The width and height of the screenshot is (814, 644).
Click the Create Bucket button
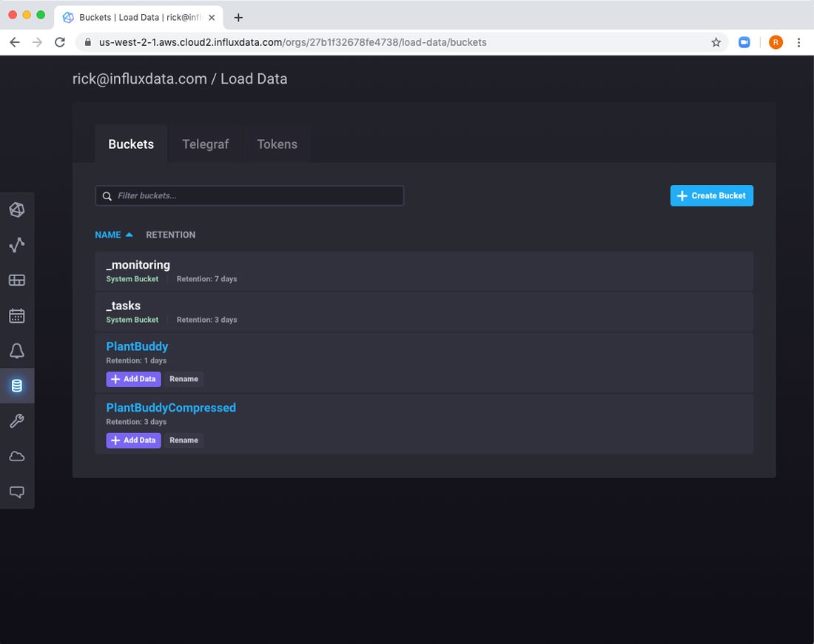[711, 195]
